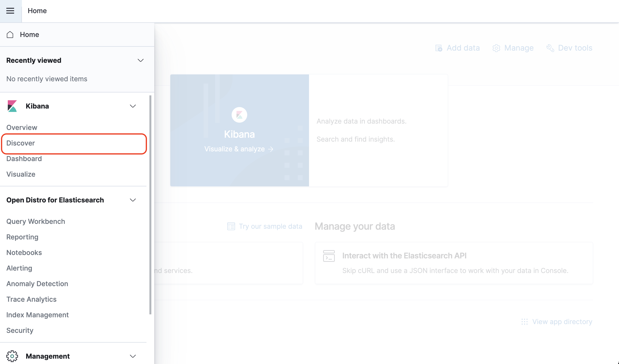
Task: Toggle the Management section chevron
Action: pyautogui.click(x=133, y=356)
